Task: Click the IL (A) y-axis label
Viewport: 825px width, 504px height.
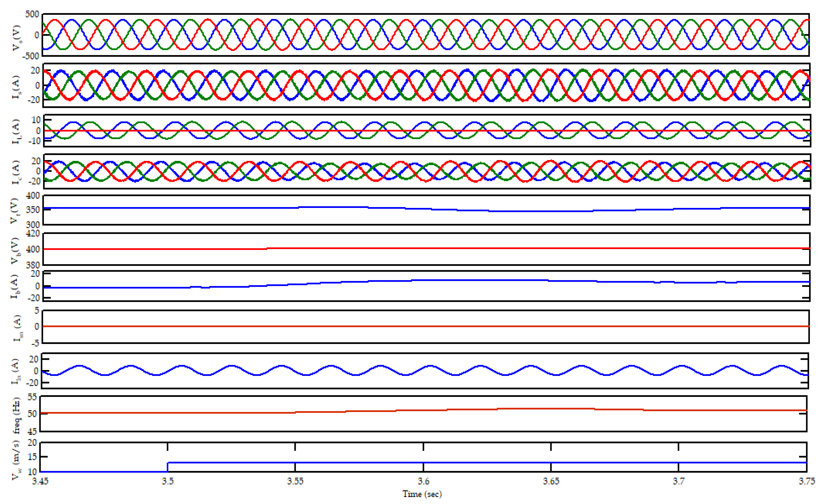Action: point(16,132)
